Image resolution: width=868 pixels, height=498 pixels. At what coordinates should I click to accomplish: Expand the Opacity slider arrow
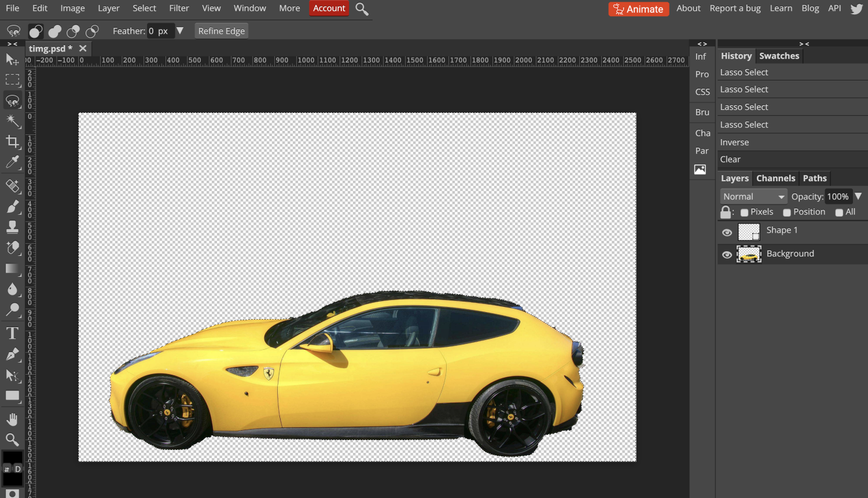(858, 196)
